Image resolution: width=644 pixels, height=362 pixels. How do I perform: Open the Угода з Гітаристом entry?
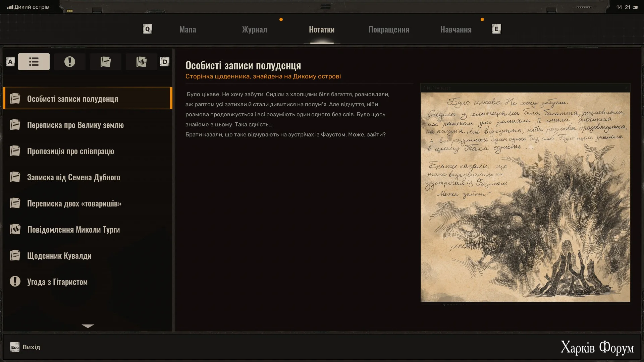coord(57,282)
